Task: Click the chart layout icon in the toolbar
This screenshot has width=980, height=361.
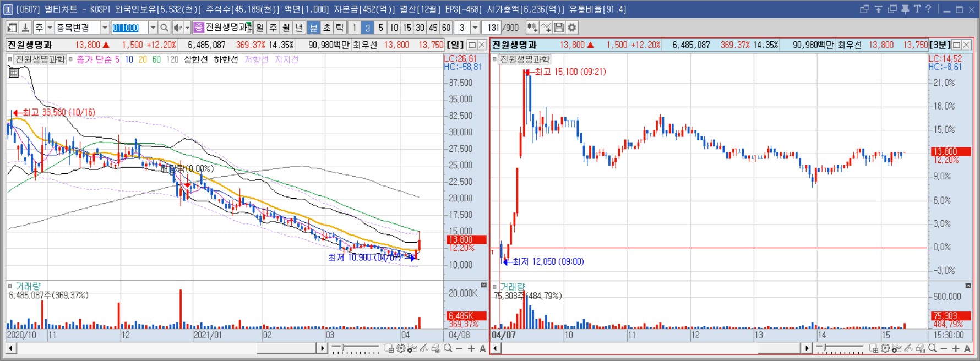Action: coord(12,28)
